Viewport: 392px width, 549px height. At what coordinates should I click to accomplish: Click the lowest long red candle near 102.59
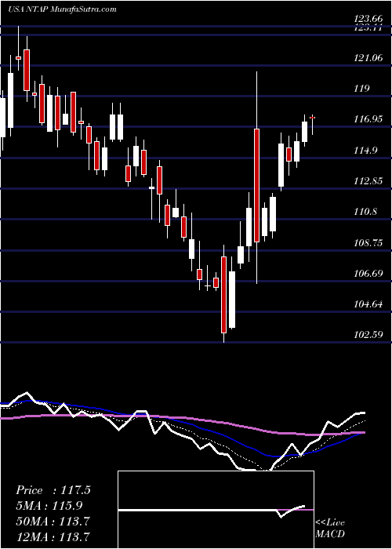(x=223, y=294)
